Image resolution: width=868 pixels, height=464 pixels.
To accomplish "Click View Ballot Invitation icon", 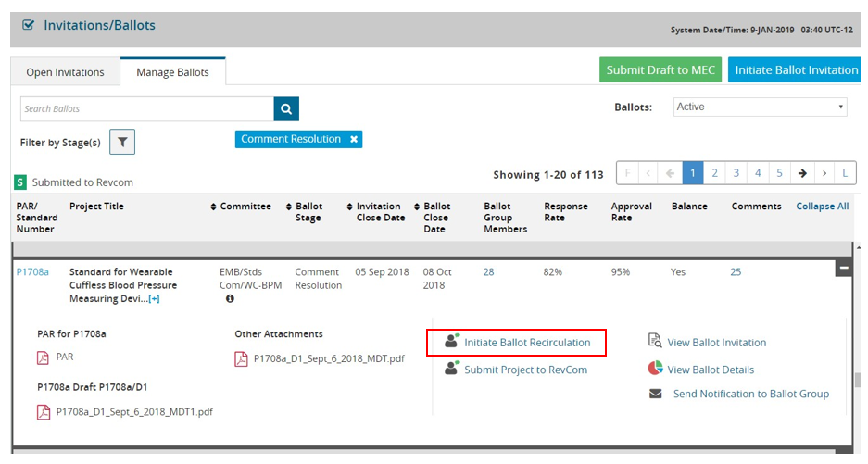I will [654, 342].
